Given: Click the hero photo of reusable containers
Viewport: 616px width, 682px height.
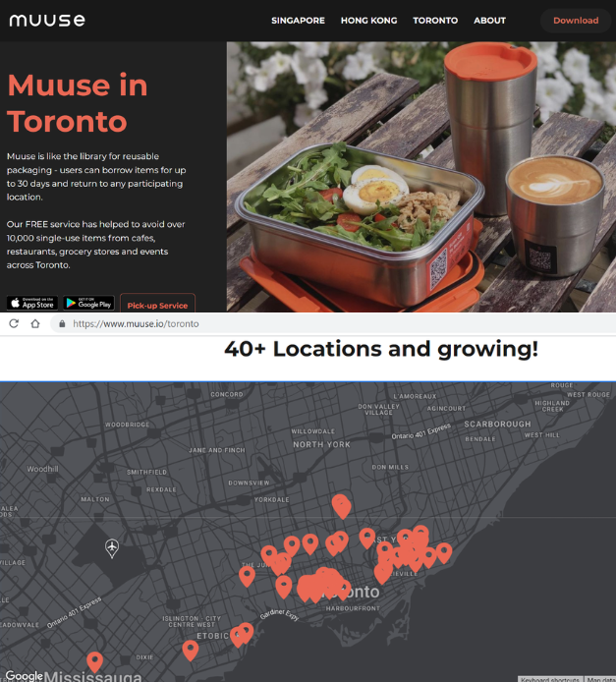Looking at the screenshot, I should pos(420,177).
